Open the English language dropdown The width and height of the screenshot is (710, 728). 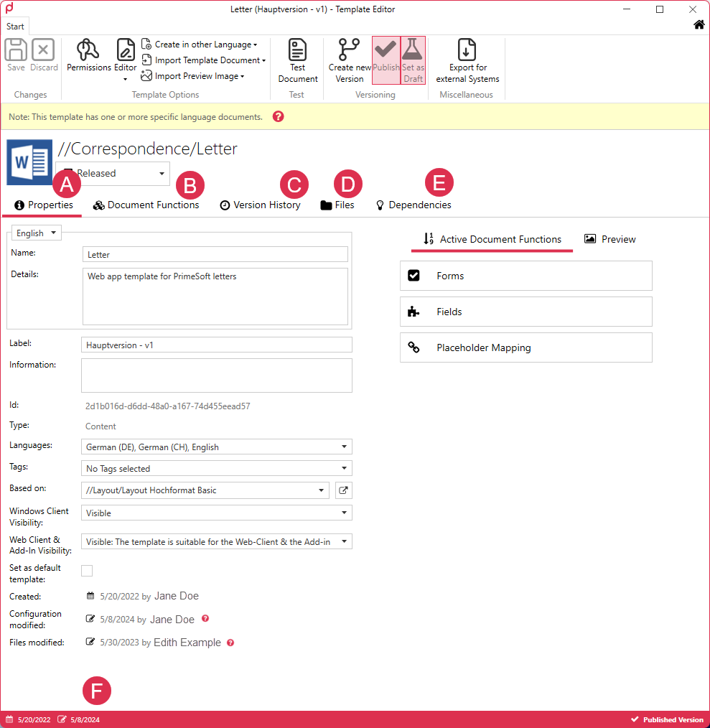coord(36,233)
